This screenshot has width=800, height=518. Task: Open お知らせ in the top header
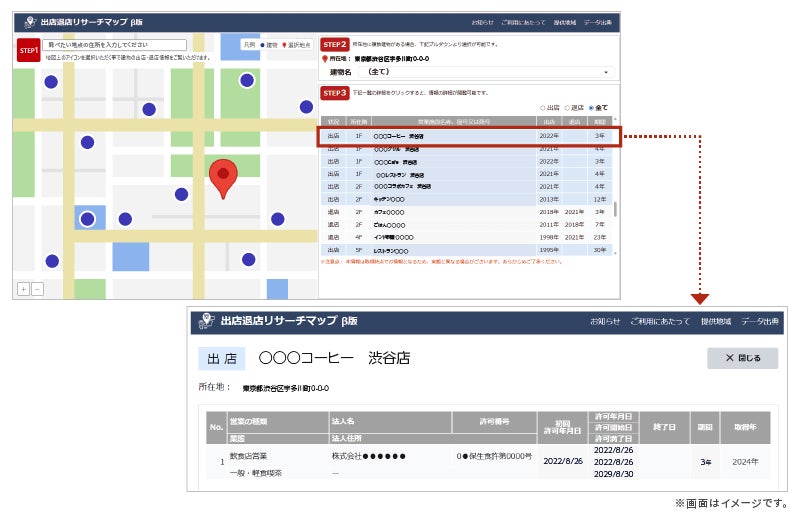coord(482,21)
